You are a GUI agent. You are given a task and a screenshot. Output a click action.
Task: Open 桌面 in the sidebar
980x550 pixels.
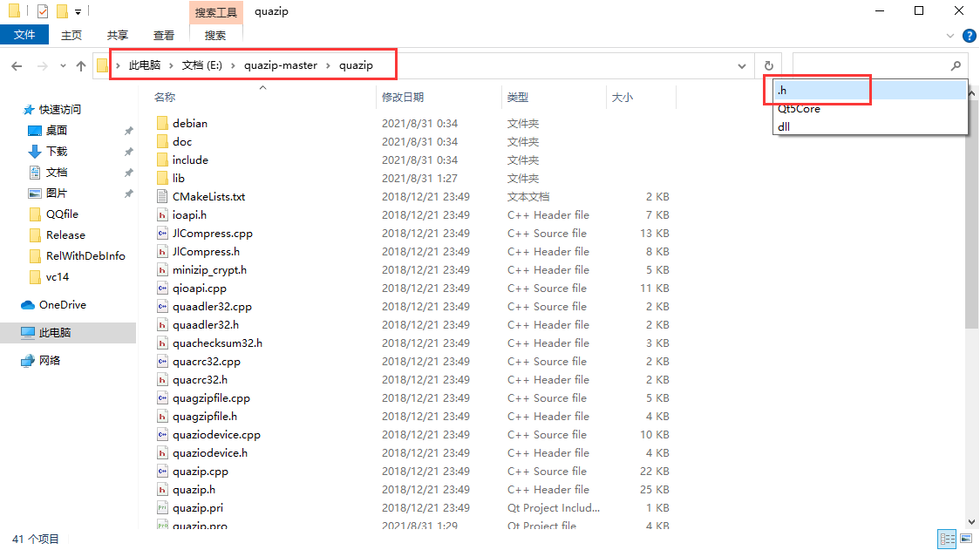[x=57, y=130]
